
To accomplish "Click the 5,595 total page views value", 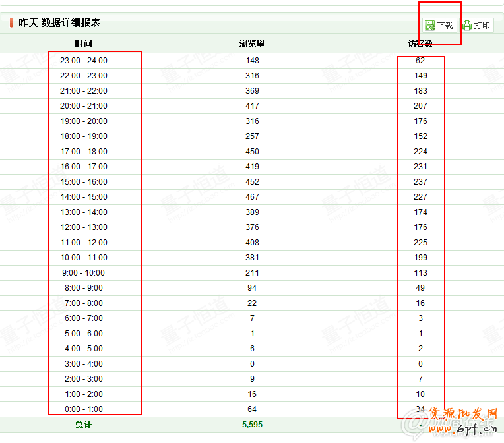I will (252, 425).
